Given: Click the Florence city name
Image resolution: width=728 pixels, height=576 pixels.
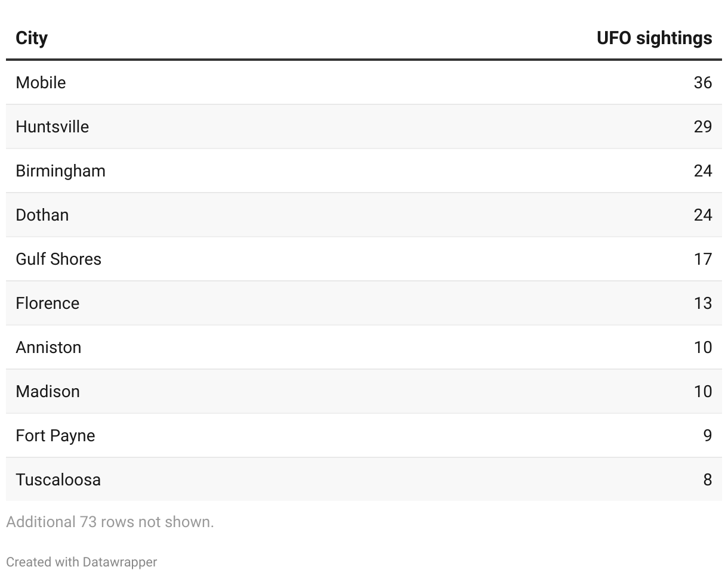Looking at the screenshot, I should 47,303.
